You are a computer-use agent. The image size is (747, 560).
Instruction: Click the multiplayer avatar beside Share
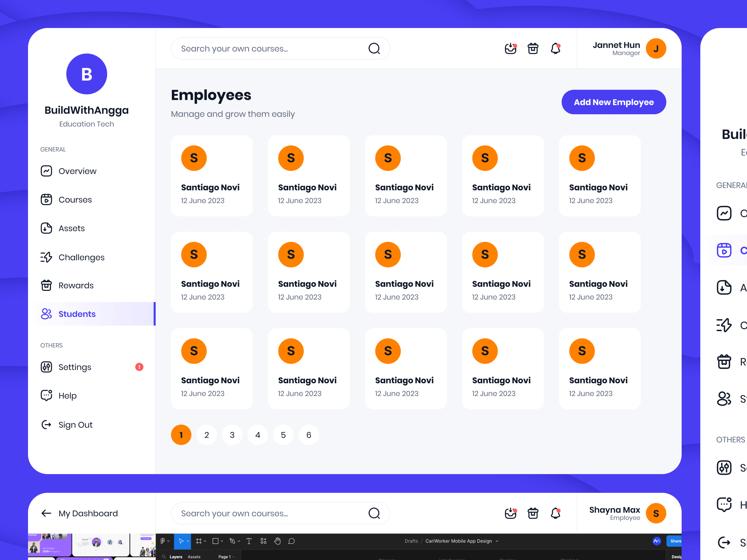[x=657, y=541]
